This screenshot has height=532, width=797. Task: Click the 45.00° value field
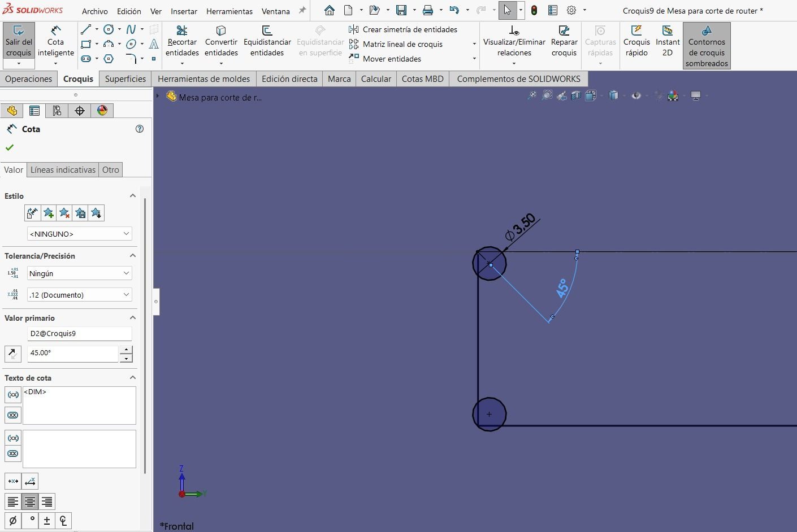72,353
